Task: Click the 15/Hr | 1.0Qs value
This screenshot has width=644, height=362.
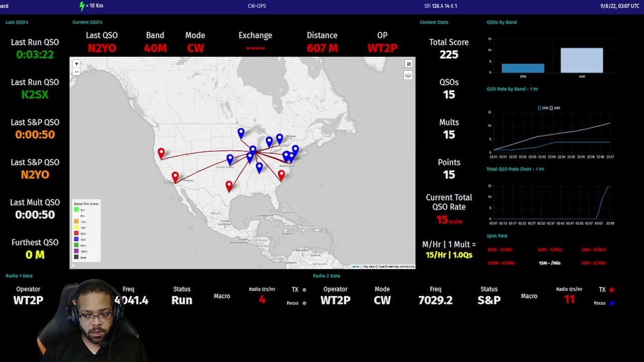Action: 449,255
